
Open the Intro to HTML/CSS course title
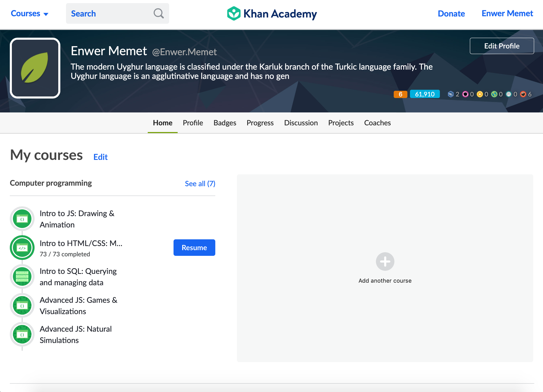[x=81, y=243]
